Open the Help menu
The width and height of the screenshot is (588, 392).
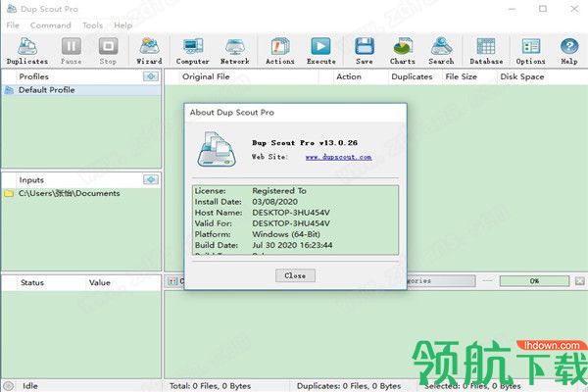(x=123, y=25)
